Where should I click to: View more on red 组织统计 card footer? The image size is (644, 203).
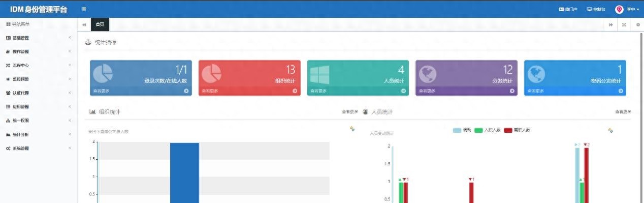point(249,91)
